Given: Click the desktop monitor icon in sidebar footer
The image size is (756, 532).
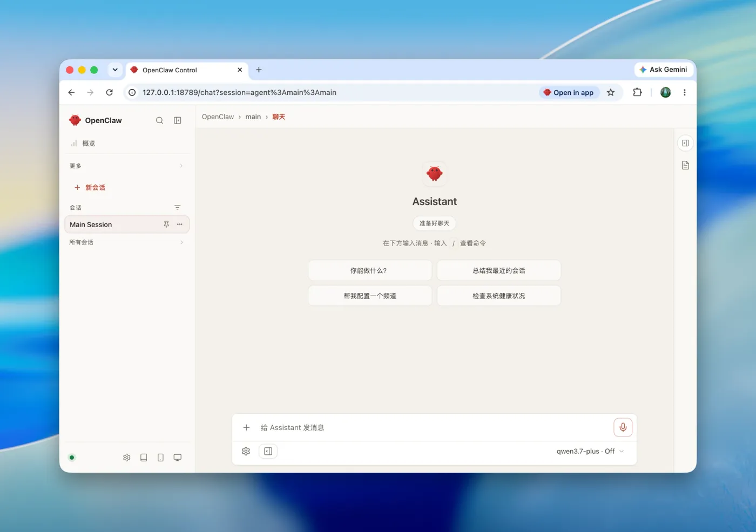Looking at the screenshot, I should coord(177,458).
